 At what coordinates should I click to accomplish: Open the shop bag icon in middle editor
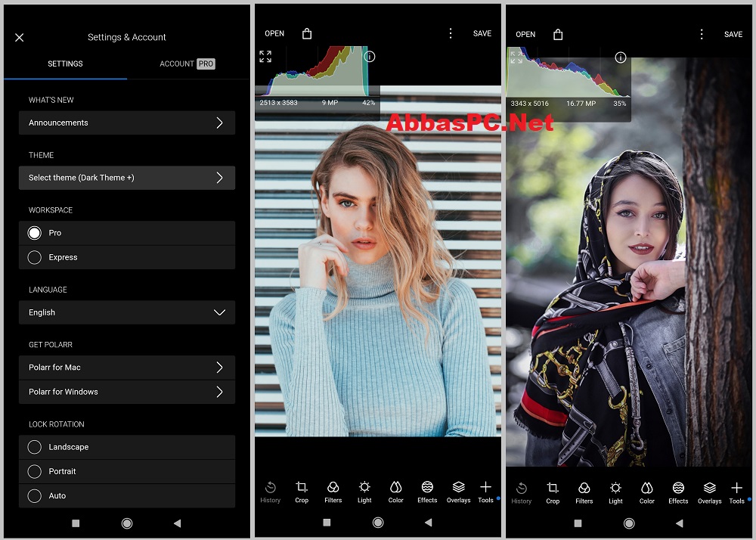307,33
